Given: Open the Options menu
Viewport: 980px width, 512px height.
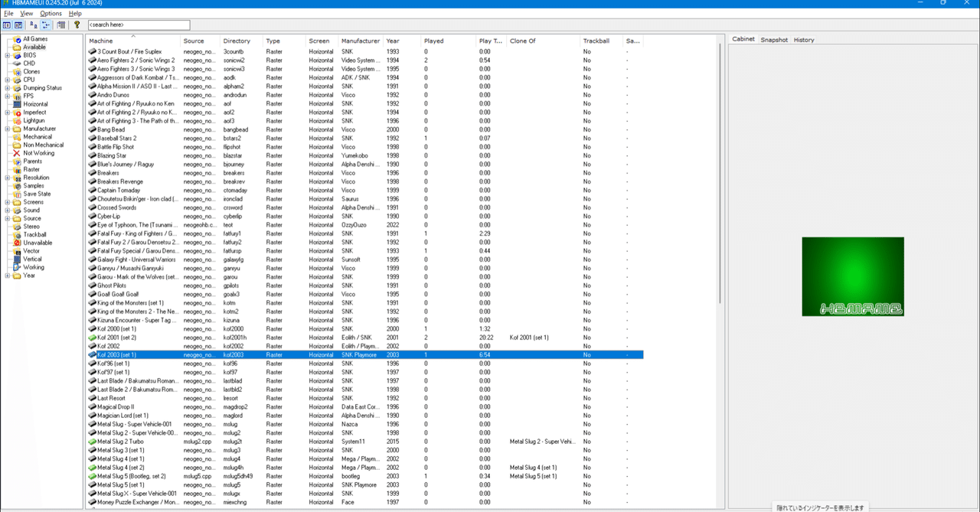Looking at the screenshot, I should coord(50,13).
